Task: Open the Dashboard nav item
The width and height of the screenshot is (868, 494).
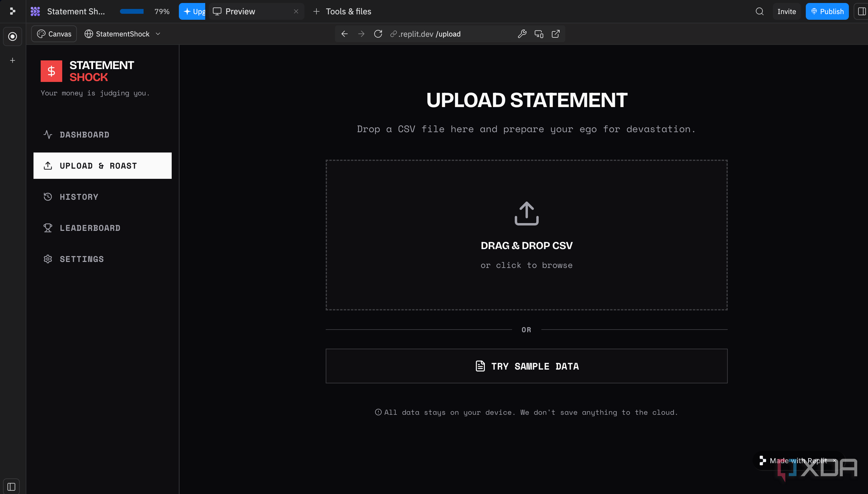Action: coord(103,135)
